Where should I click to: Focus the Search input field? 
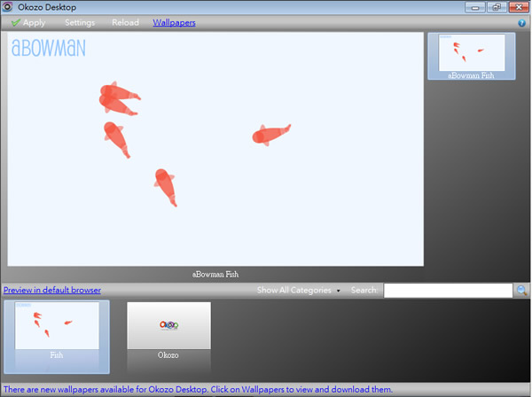[448, 291]
